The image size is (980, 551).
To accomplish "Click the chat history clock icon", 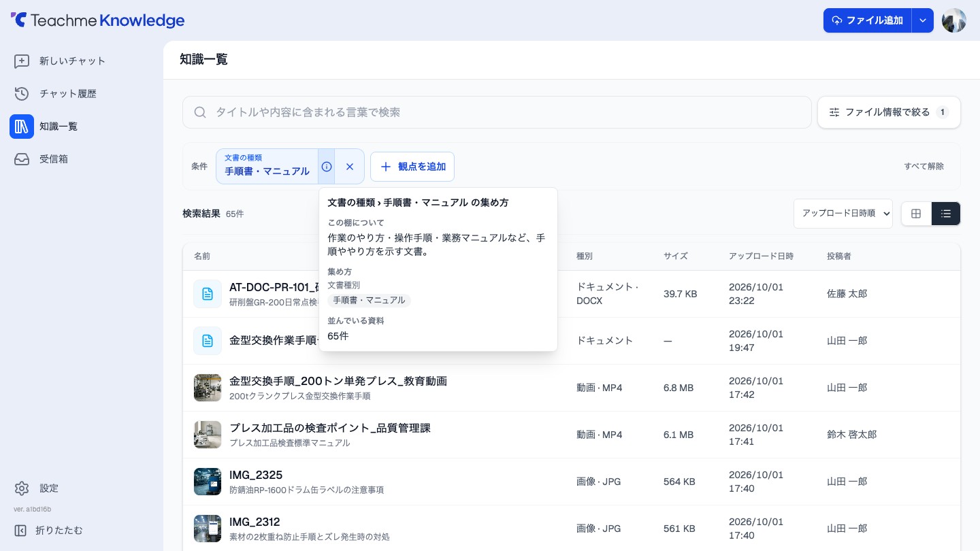I will [22, 94].
